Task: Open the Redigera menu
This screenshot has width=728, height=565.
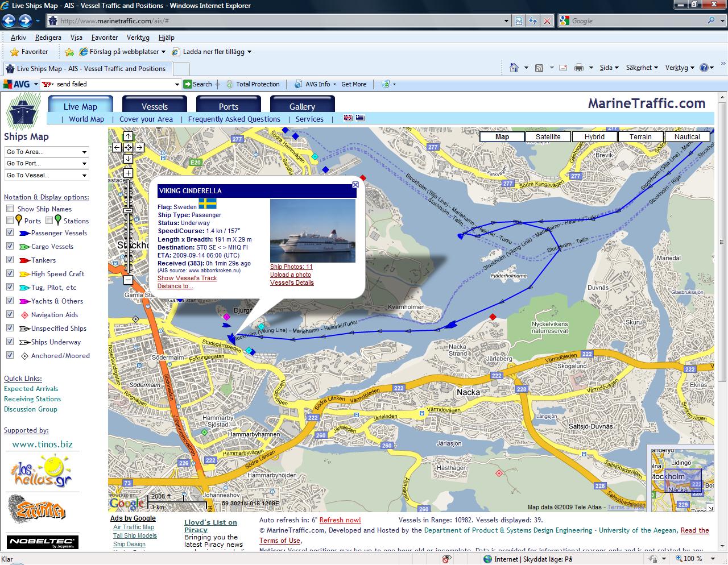Action: pos(48,38)
